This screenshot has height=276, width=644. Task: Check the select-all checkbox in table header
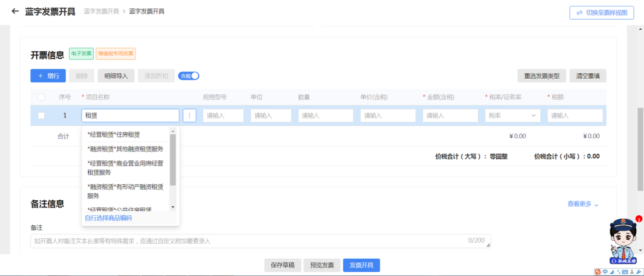click(x=41, y=97)
